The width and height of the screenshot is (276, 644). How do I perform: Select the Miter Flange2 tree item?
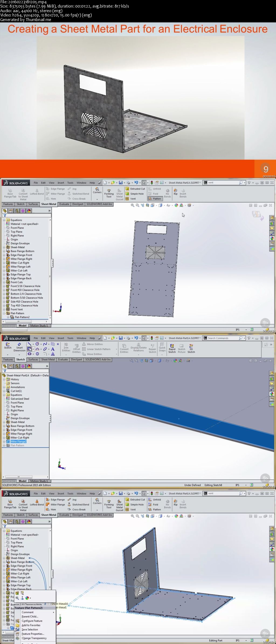tap(18, 442)
